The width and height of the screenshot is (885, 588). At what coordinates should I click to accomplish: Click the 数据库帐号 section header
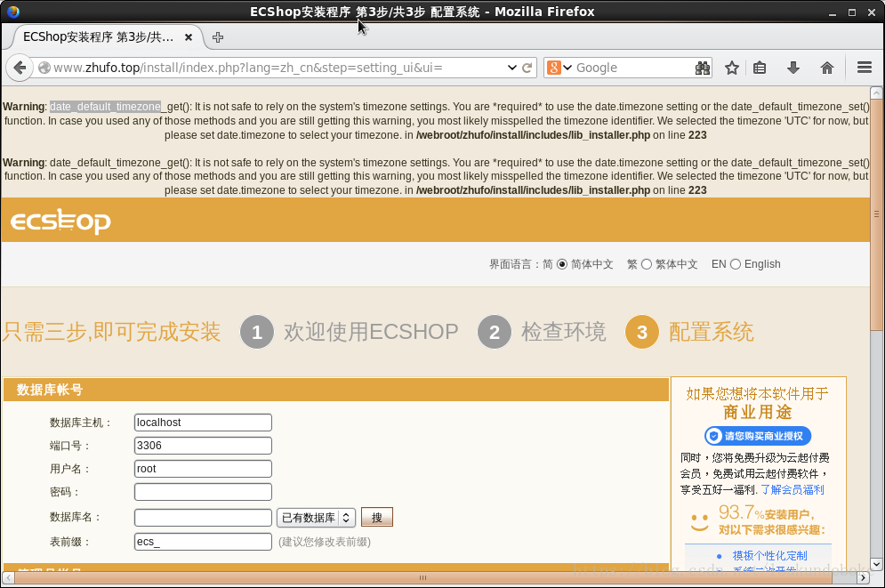tap(336, 390)
